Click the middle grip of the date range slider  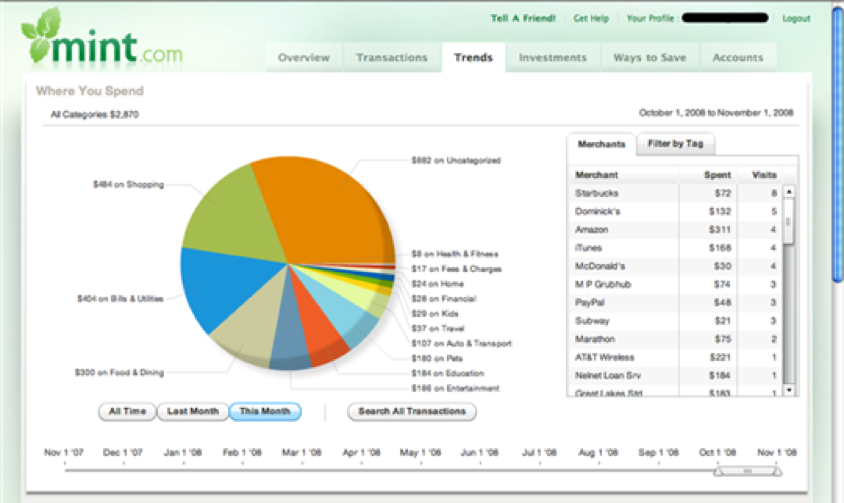click(x=747, y=471)
